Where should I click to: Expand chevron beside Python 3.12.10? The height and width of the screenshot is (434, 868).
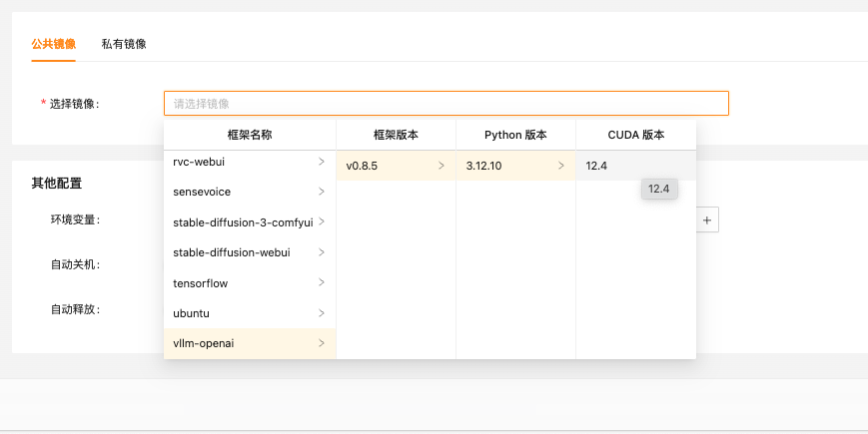[x=560, y=166]
